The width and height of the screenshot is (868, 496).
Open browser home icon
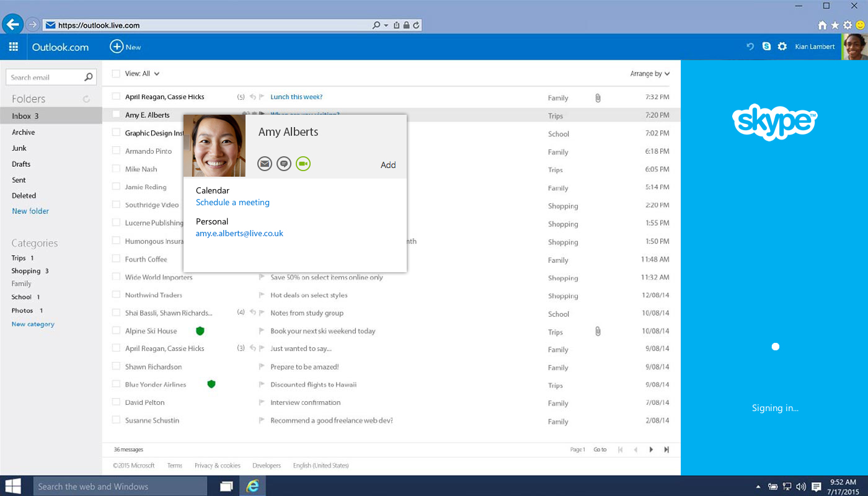pyautogui.click(x=822, y=25)
